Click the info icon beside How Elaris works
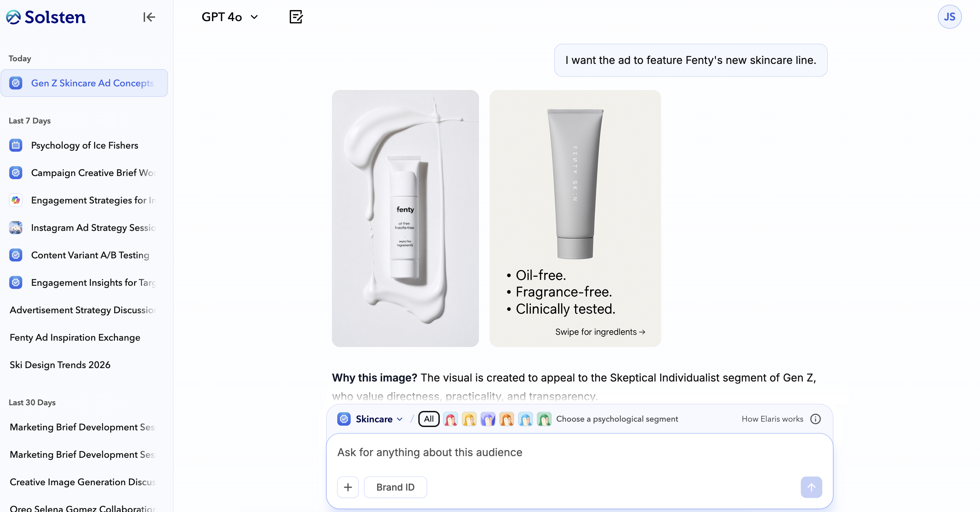This screenshot has width=980, height=512. [x=815, y=419]
